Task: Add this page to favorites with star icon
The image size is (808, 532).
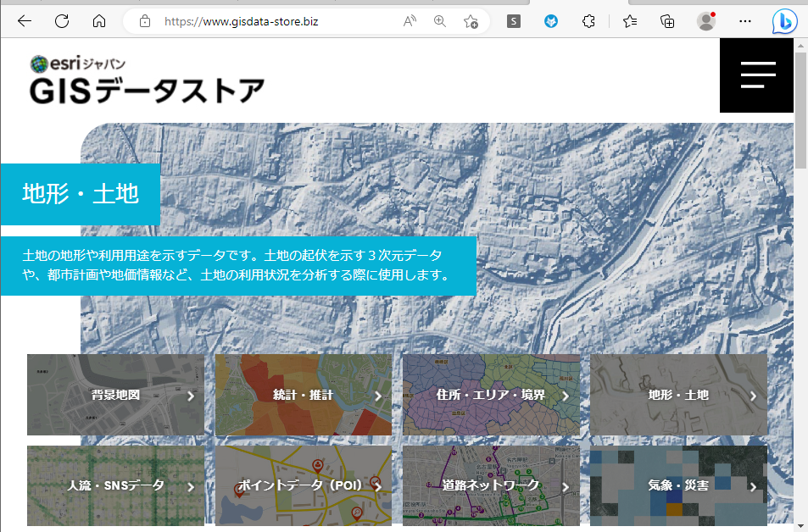Action: click(471, 21)
